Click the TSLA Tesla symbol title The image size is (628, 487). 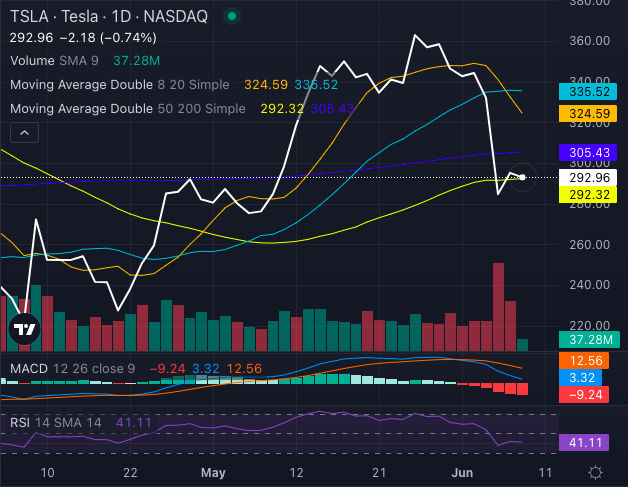(x=109, y=16)
